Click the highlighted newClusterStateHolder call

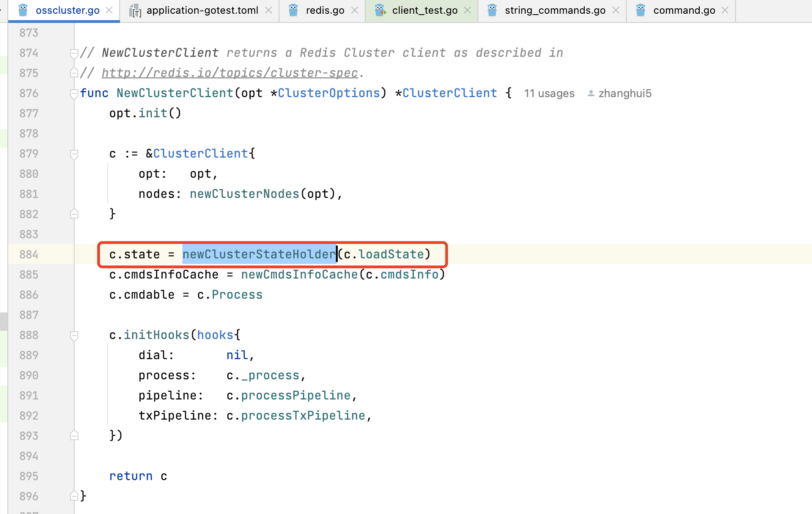point(259,254)
